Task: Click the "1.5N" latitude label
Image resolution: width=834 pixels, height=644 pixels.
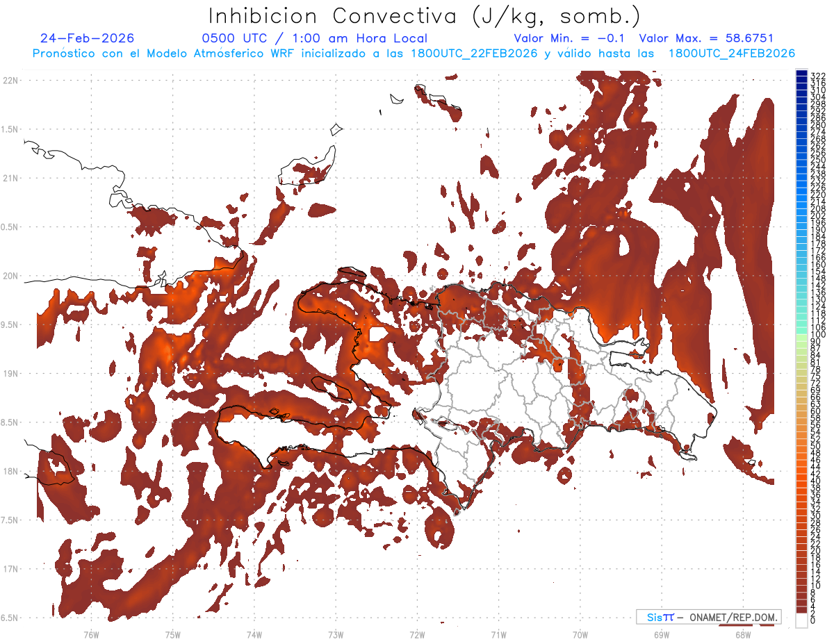Action: [x=10, y=129]
